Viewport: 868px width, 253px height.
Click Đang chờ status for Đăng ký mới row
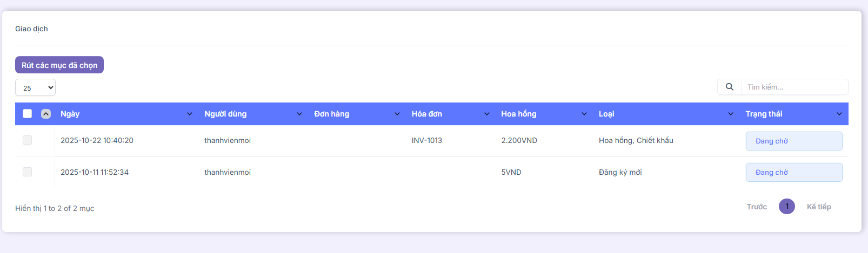pos(793,172)
